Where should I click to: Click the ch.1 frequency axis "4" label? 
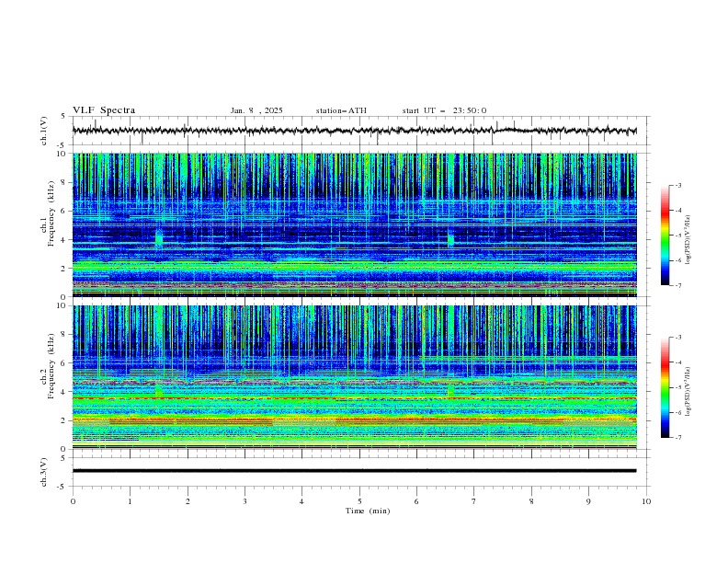tap(63, 240)
